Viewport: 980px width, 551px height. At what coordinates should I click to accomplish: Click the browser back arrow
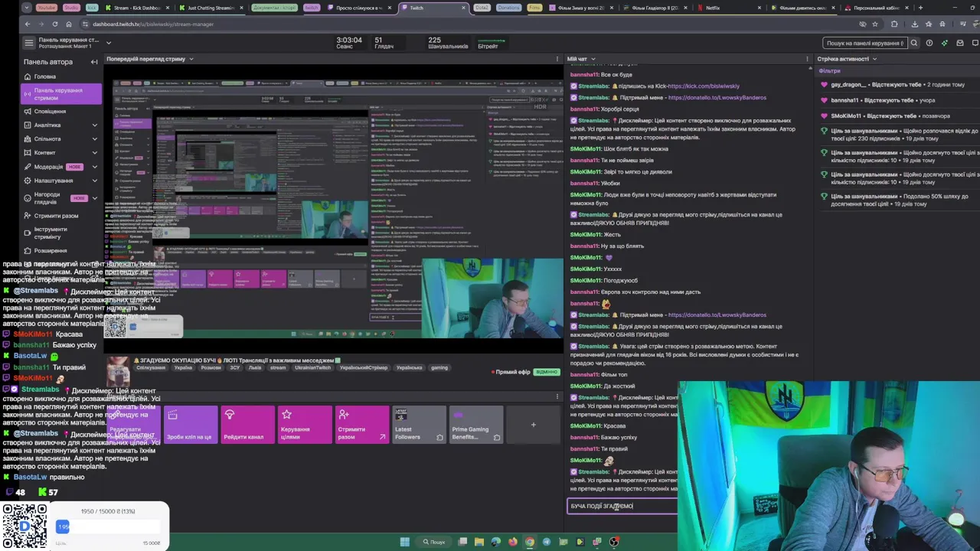pos(28,24)
